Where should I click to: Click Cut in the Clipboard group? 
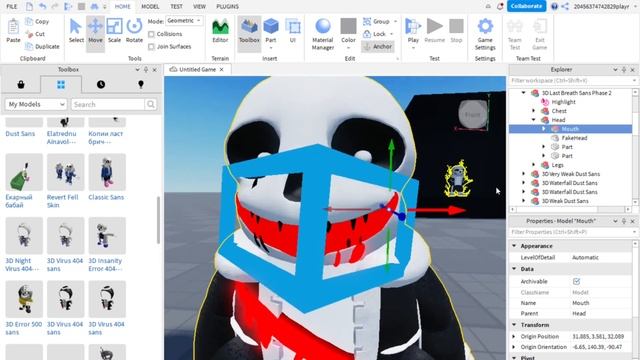pyautogui.click(x=35, y=34)
